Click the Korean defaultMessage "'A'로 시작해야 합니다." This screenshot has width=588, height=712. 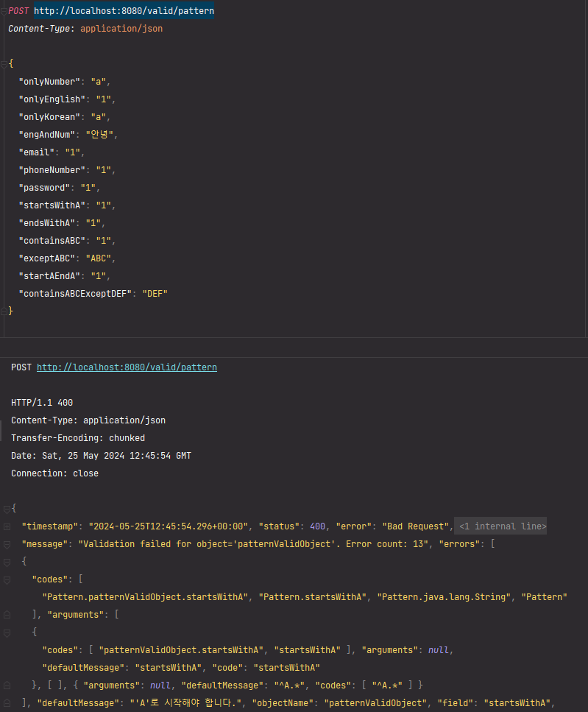[x=185, y=703]
